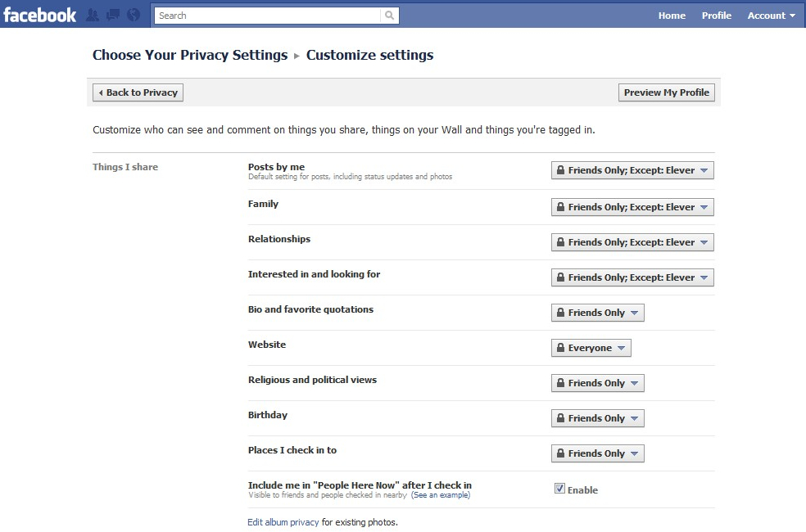Open the notifications globe icon
Screen dimensions: 806x532
[x=133, y=15]
